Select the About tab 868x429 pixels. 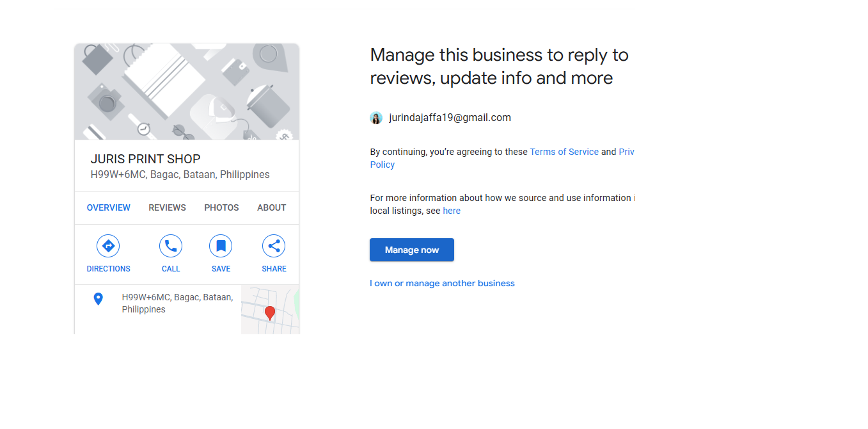pyautogui.click(x=271, y=207)
